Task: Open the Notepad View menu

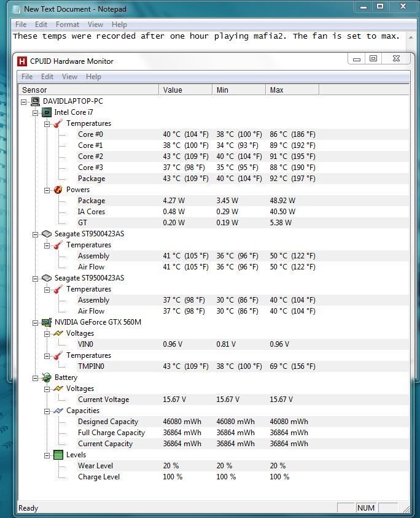Action: click(96, 25)
